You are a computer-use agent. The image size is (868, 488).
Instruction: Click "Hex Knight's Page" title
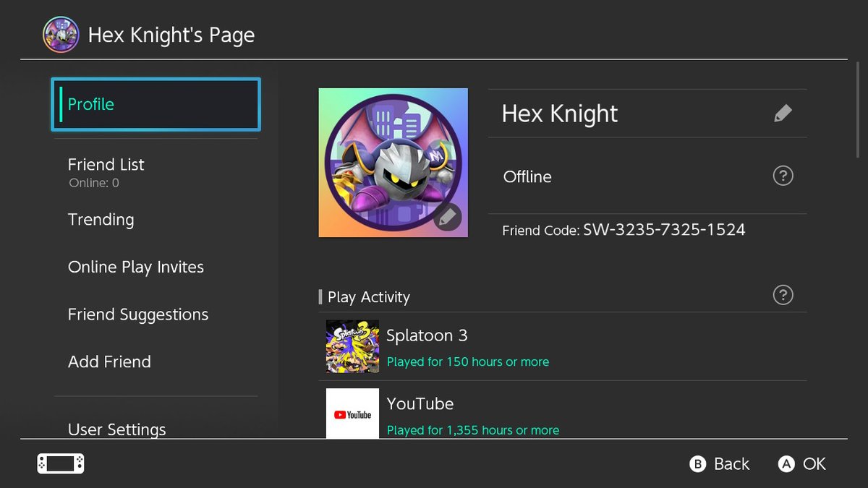click(171, 35)
